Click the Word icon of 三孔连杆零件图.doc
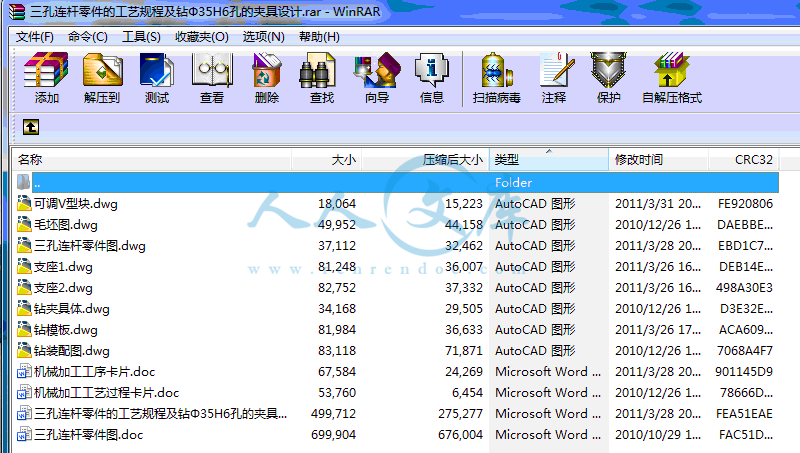This screenshot has height=453, width=800. pyautogui.click(x=24, y=434)
